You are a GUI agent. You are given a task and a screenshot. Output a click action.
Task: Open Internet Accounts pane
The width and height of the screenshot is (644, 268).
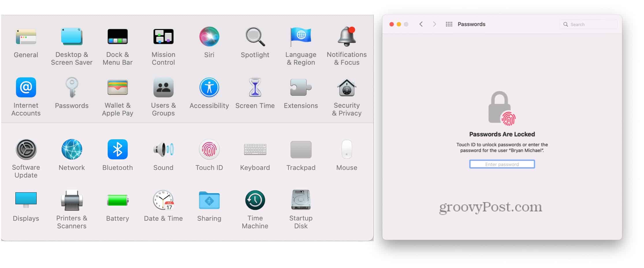[x=26, y=87]
